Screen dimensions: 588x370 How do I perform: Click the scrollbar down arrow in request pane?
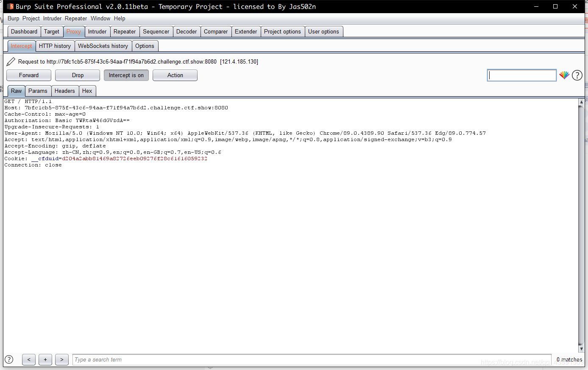581,348
